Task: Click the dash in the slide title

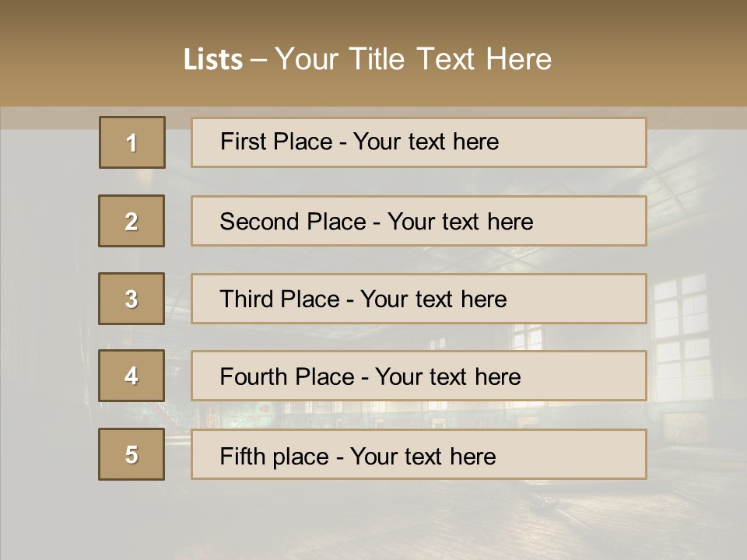Action: coord(259,59)
